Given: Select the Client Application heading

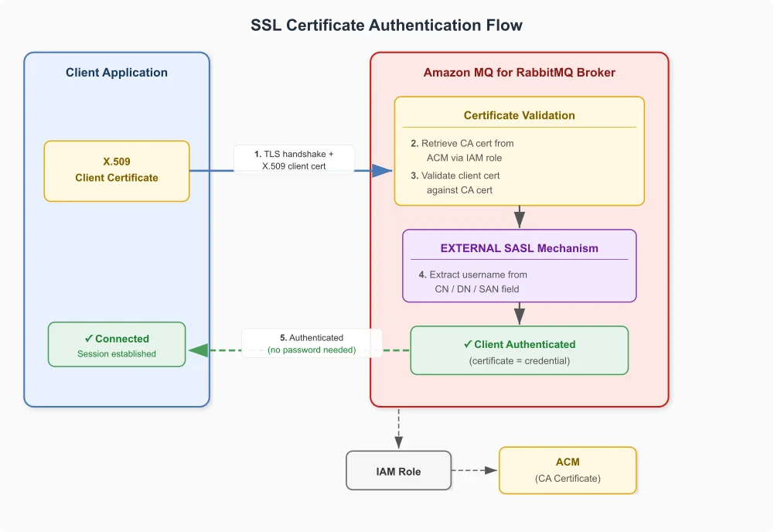Looking at the screenshot, I should (x=117, y=73).
